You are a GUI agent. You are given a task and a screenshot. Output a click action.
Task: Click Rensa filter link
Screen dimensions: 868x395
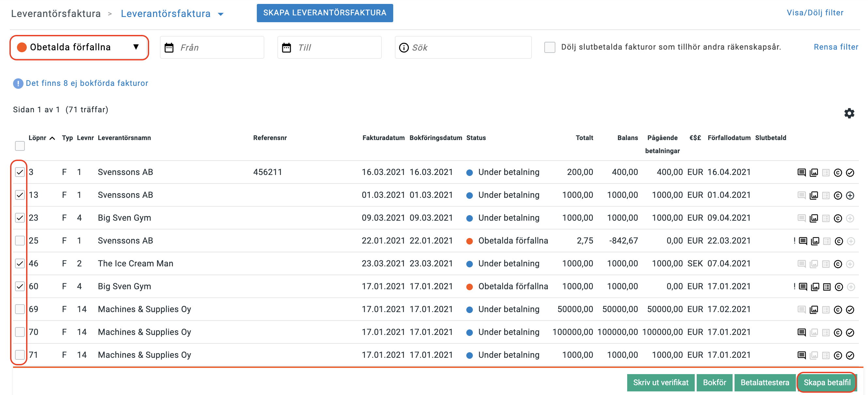[x=836, y=47]
